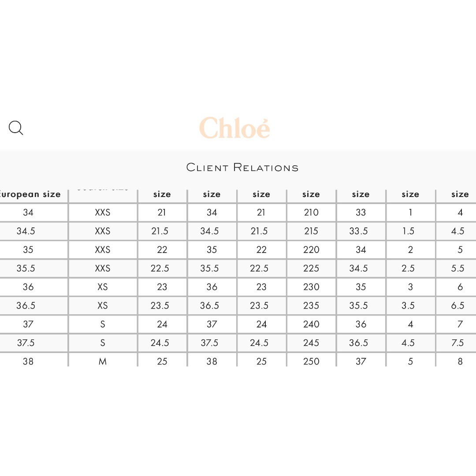Click the Chloé logo
Viewport: 476px width, 476px height.
point(234,128)
